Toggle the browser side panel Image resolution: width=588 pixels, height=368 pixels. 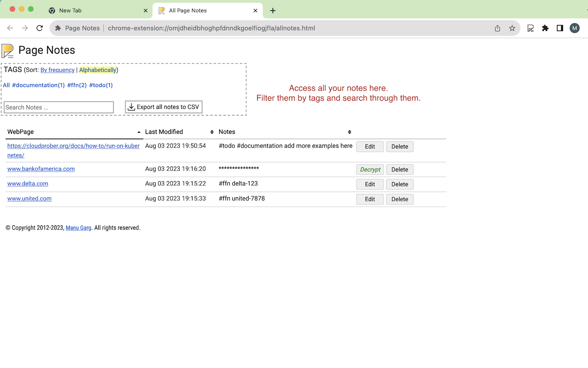[560, 28]
